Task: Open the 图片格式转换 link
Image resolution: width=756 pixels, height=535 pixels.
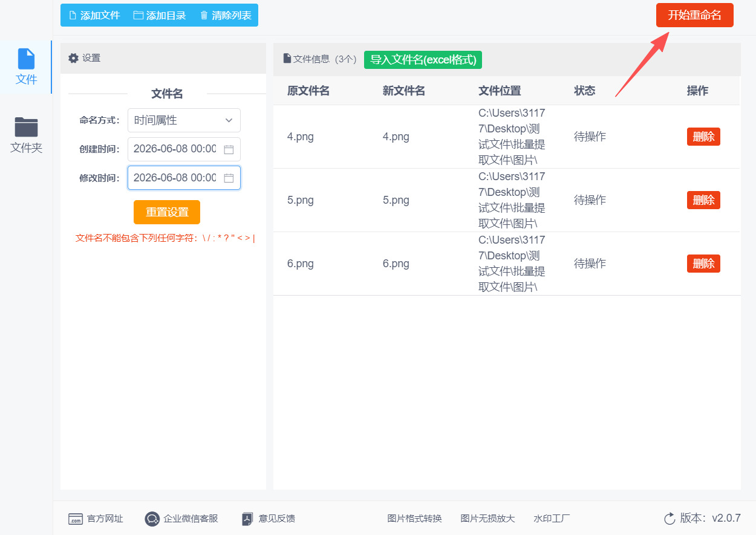Action: (x=415, y=519)
